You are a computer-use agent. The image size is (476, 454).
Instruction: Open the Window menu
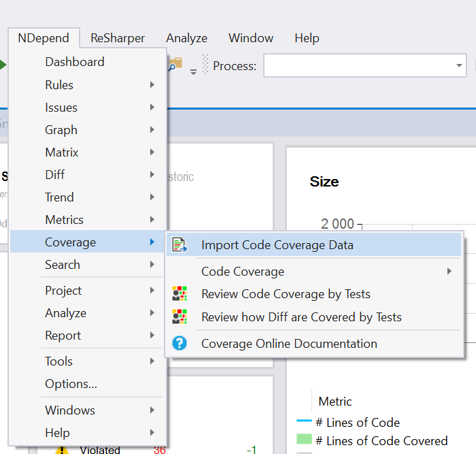pyautogui.click(x=251, y=38)
